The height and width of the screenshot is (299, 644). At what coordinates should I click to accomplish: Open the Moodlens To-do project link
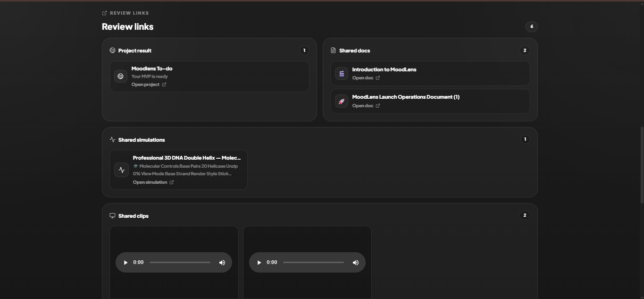(145, 85)
